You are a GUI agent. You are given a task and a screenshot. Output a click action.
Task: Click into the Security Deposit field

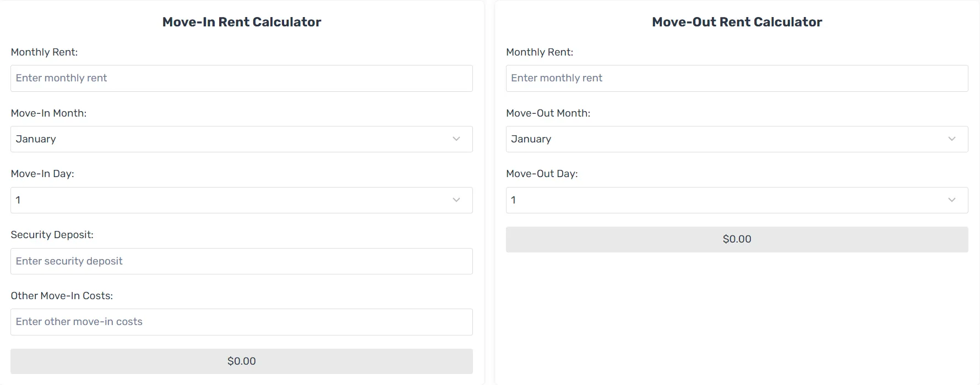(242, 261)
